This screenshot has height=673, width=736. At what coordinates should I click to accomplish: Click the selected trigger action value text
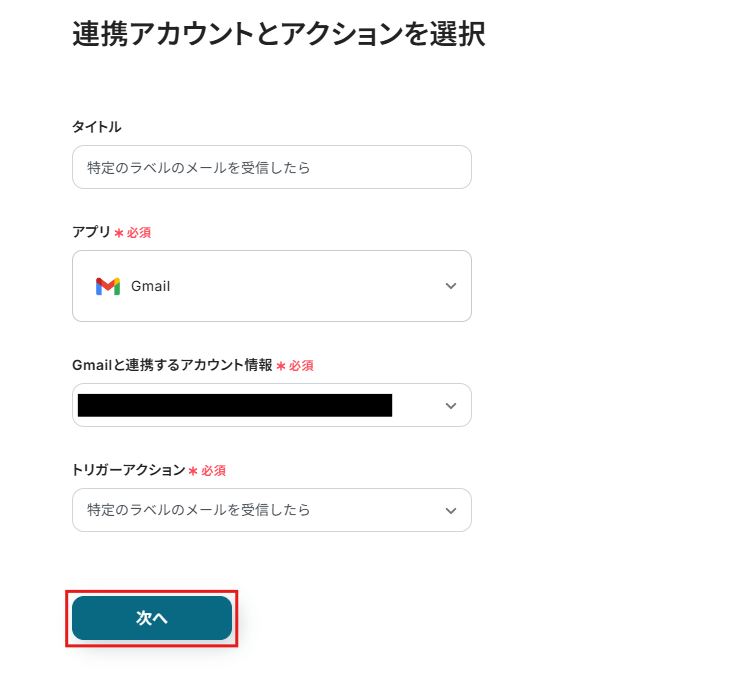coord(199,510)
